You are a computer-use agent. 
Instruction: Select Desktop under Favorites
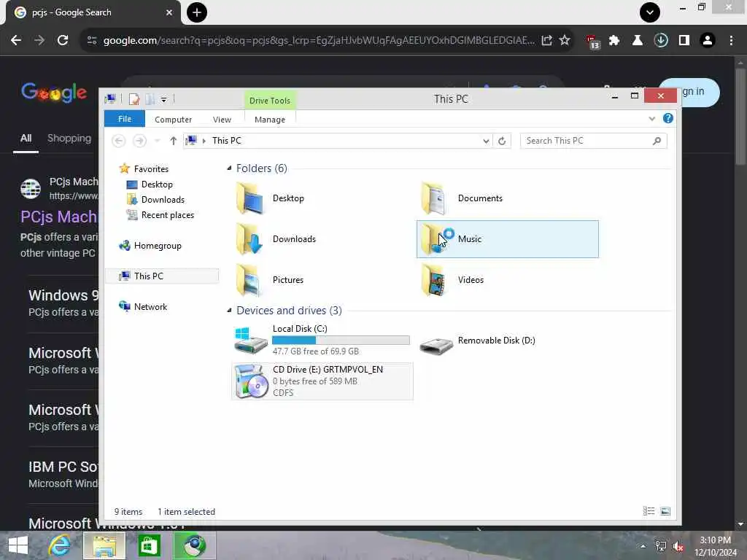(157, 184)
